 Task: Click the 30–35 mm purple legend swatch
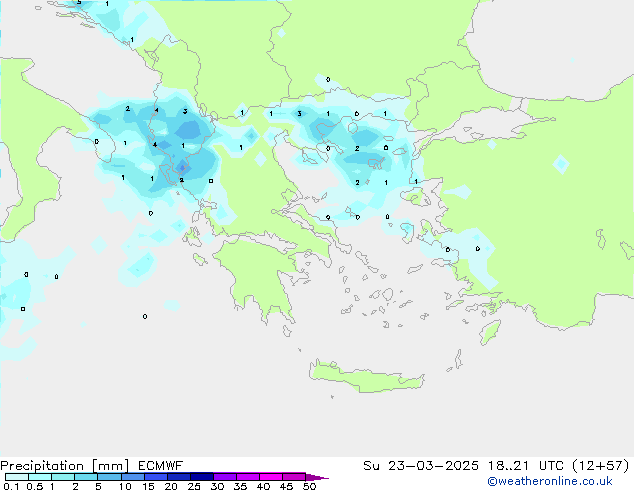click(225, 477)
